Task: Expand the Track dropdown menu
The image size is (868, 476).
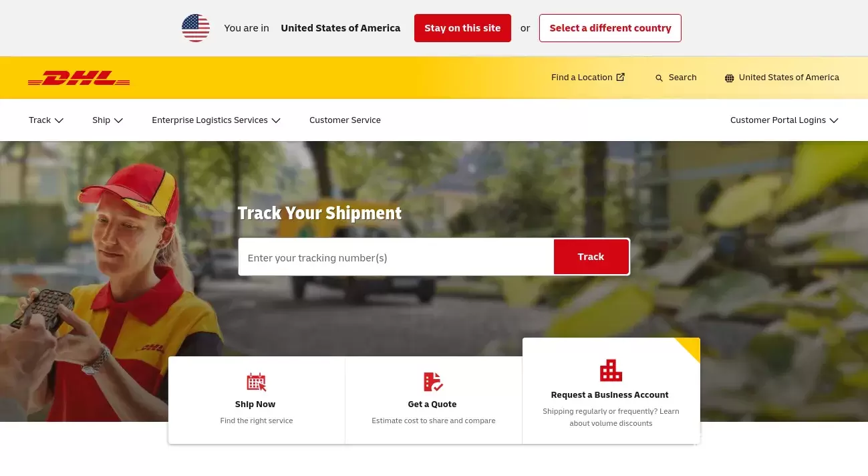Action: pos(46,120)
